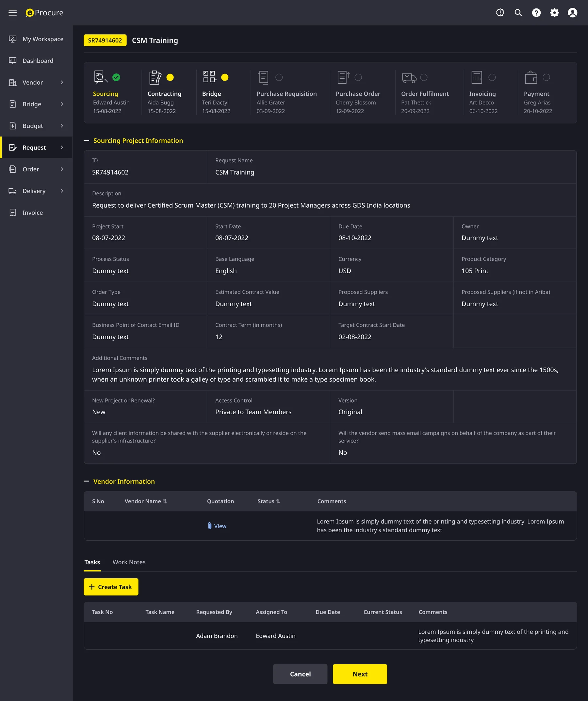The image size is (588, 701).
Task: Select the Payment wallet icon
Action: (x=531, y=77)
